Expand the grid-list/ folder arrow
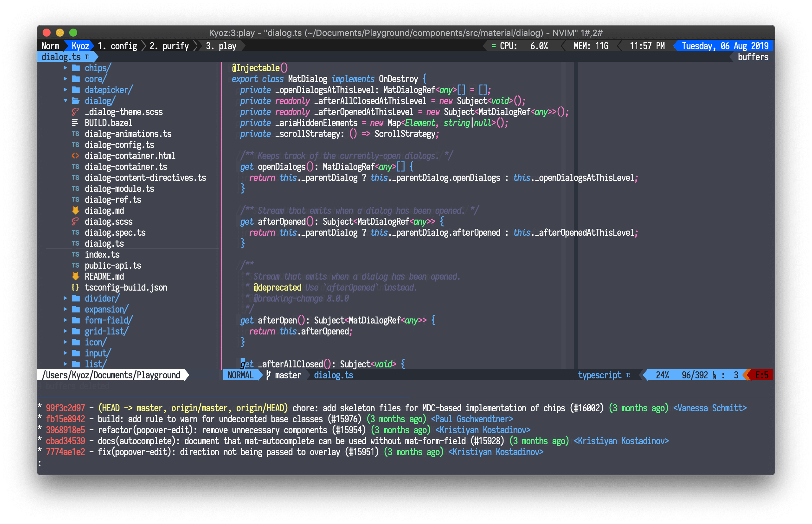 click(x=65, y=331)
